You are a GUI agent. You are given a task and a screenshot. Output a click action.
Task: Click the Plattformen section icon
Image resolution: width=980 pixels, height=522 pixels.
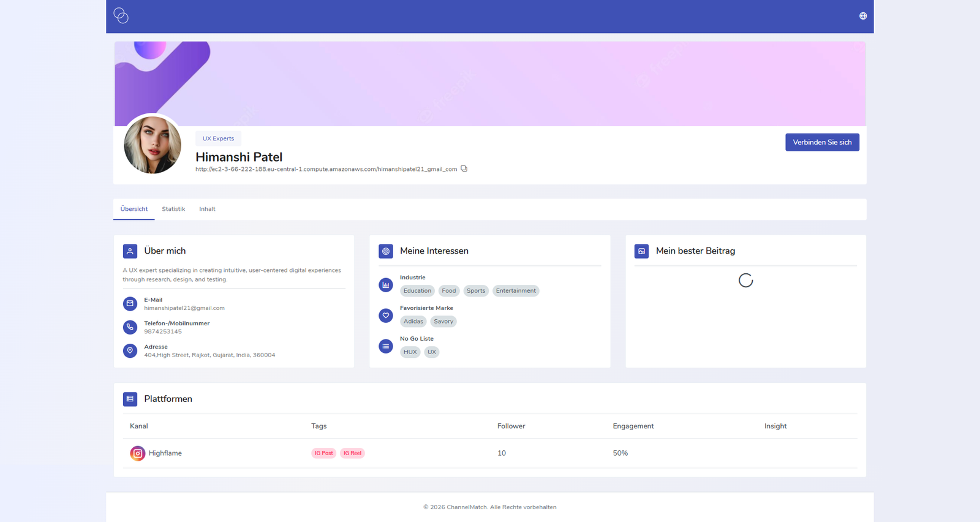pos(130,399)
